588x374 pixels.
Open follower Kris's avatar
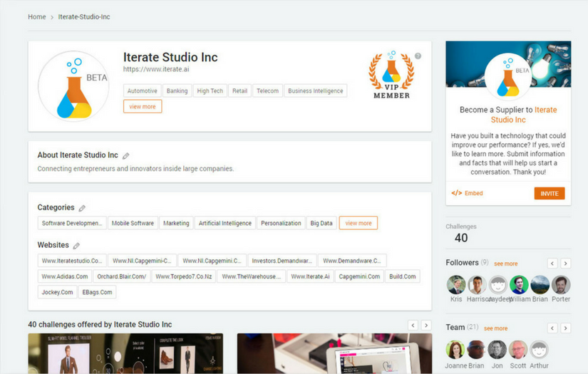coord(456,285)
